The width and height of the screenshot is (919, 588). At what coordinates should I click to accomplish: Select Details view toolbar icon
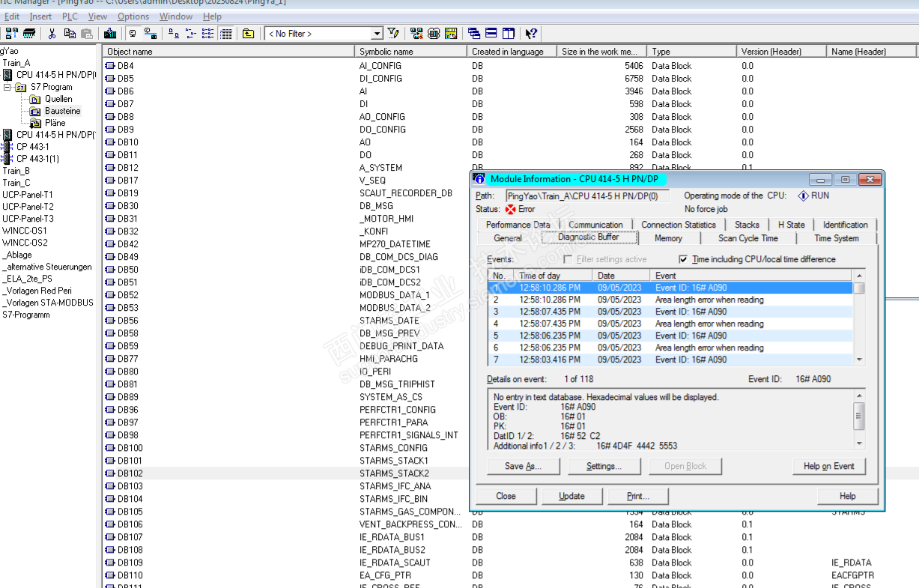[x=226, y=34]
